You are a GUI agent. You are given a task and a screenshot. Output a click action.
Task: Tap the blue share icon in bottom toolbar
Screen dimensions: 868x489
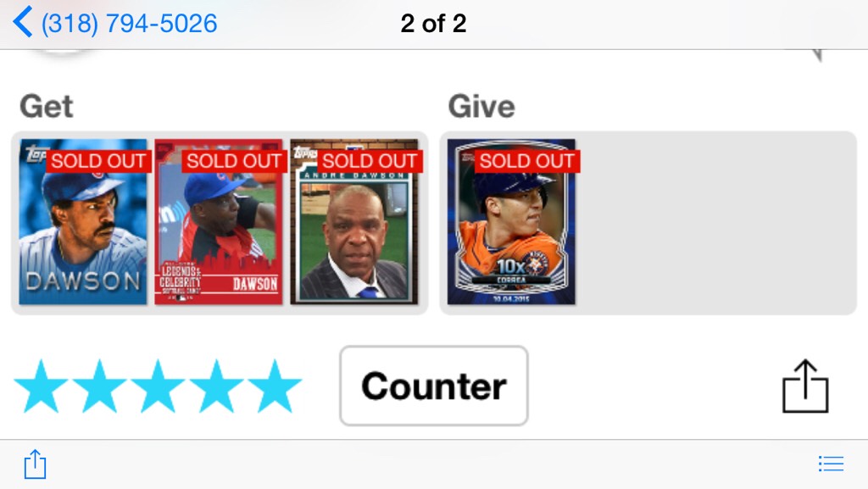35,464
